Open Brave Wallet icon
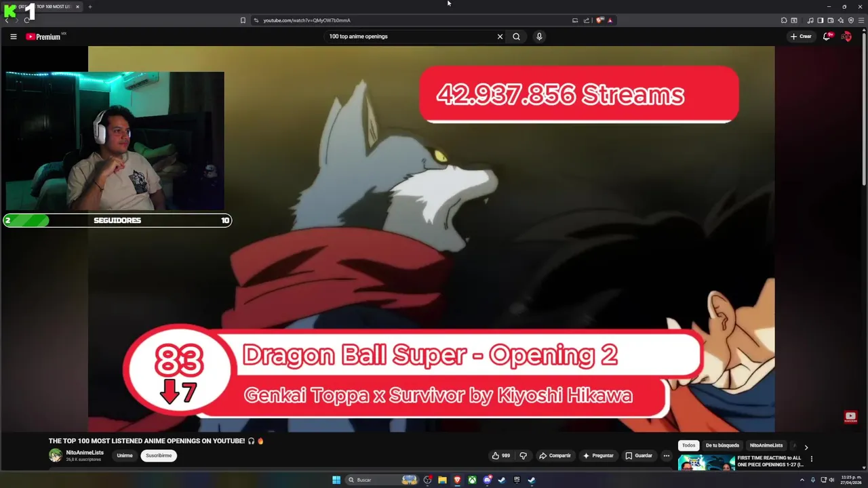The height and width of the screenshot is (488, 868). click(x=830, y=20)
